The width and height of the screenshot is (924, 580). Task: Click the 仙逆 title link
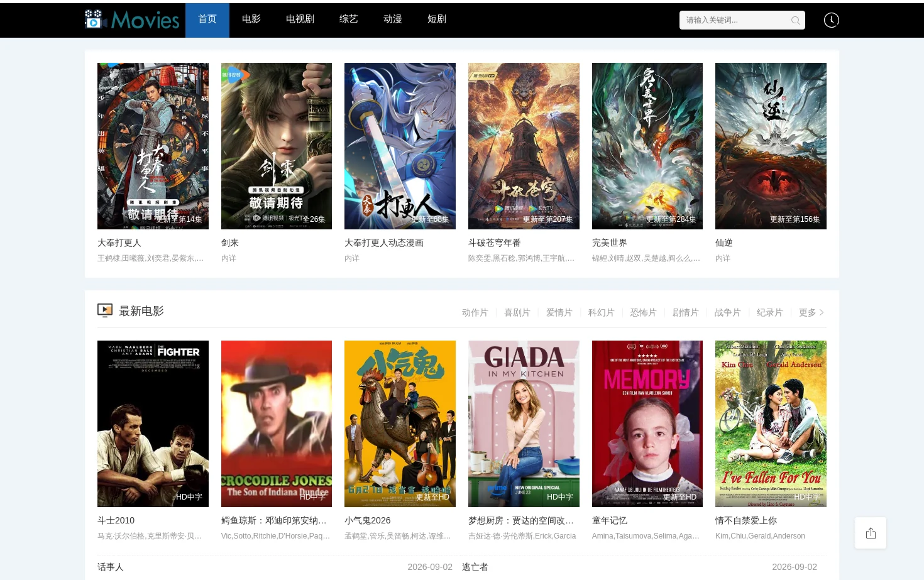[724, 243]
